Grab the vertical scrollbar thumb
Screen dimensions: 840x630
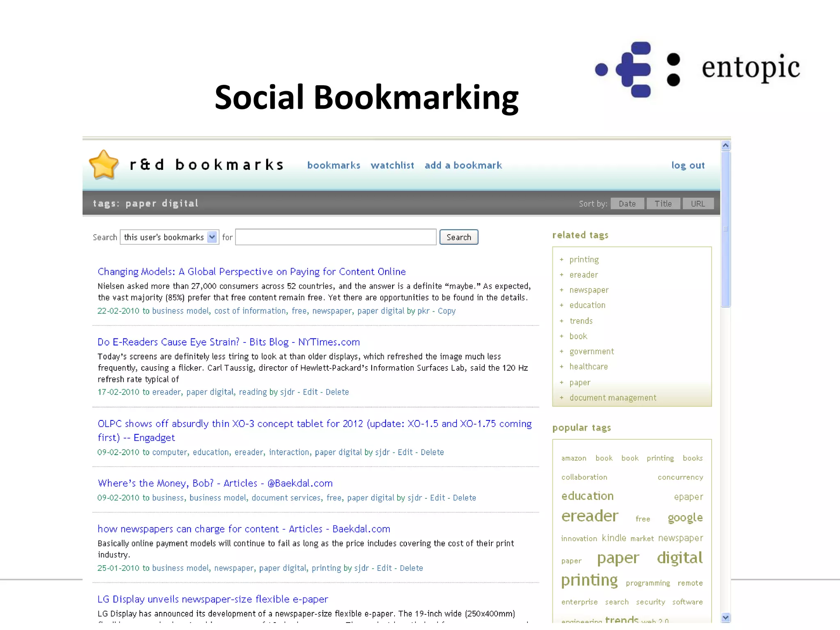726,229
